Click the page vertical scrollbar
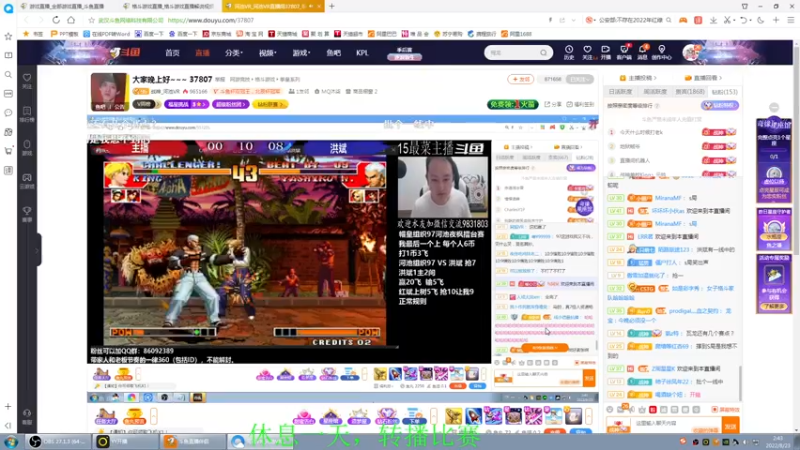Image resolution: width=800 pixels, height=450 pixels. pos(796,235)
